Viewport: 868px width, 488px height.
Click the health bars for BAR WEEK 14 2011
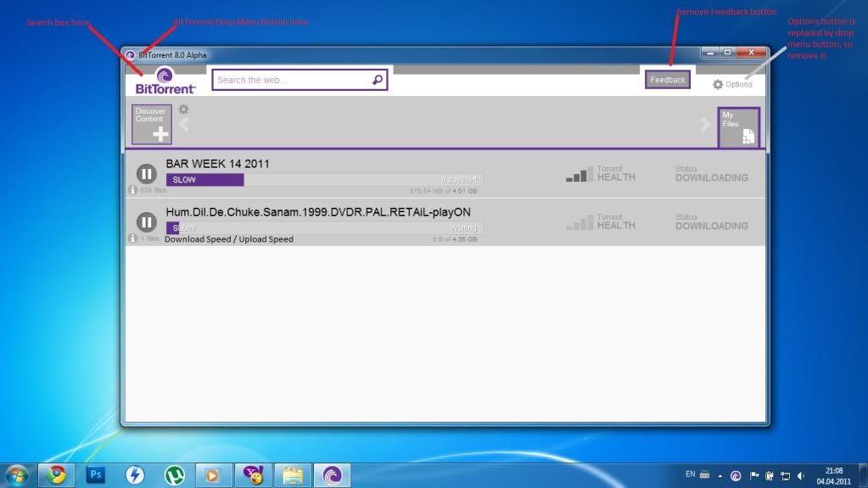pos(580,174)
